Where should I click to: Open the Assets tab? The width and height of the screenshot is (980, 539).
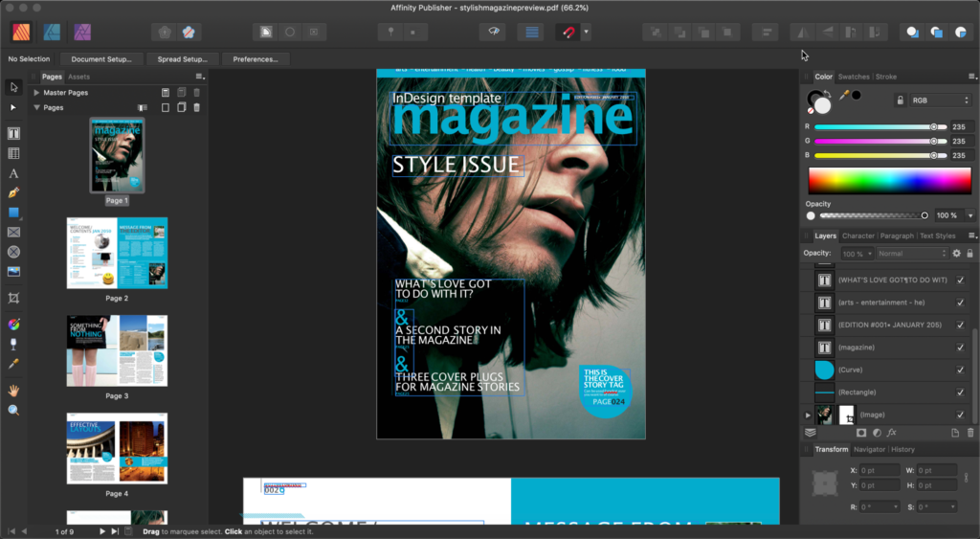coord(78,77)
